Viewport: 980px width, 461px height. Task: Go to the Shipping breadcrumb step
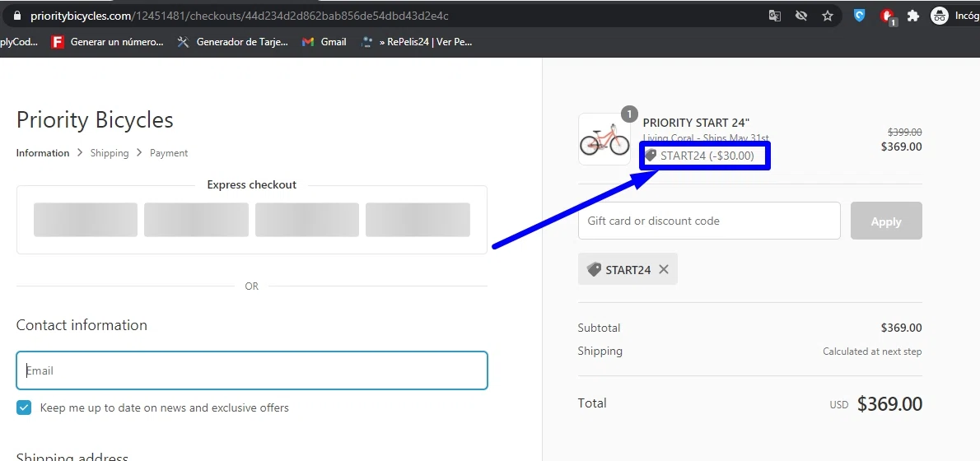[x=110, y=153]
